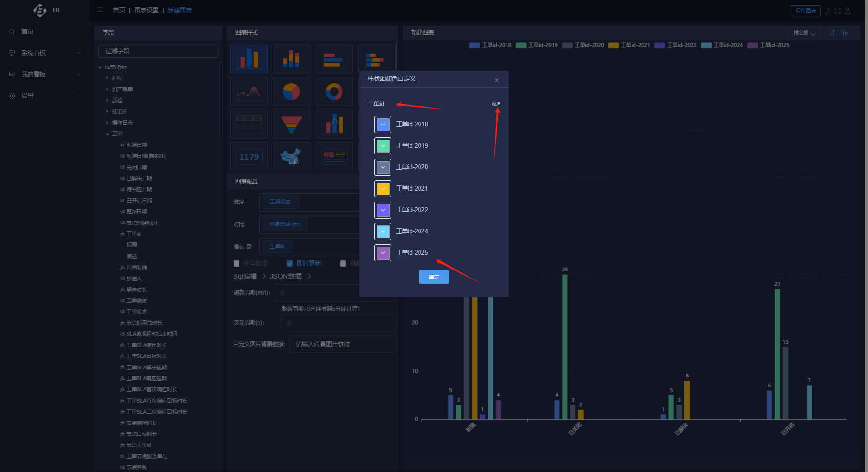This screenshot has height=472, width=868.
Task: Pick the line area chart style
Action: 249,91
